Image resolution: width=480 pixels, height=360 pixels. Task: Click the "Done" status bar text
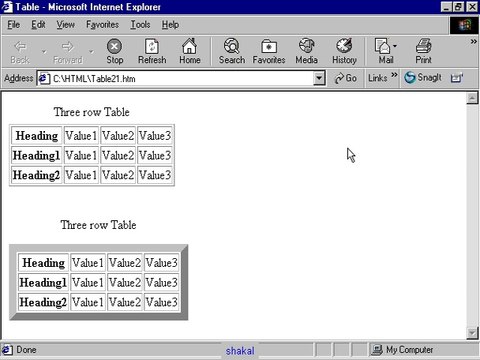pyautogui.click(x=26, y=350)
